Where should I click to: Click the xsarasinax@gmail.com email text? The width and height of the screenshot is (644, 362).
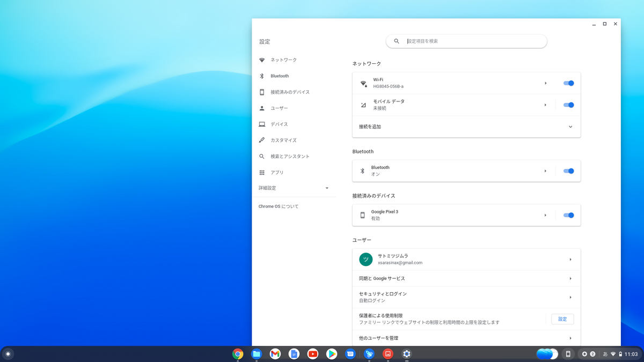click(x=400, y=263)
